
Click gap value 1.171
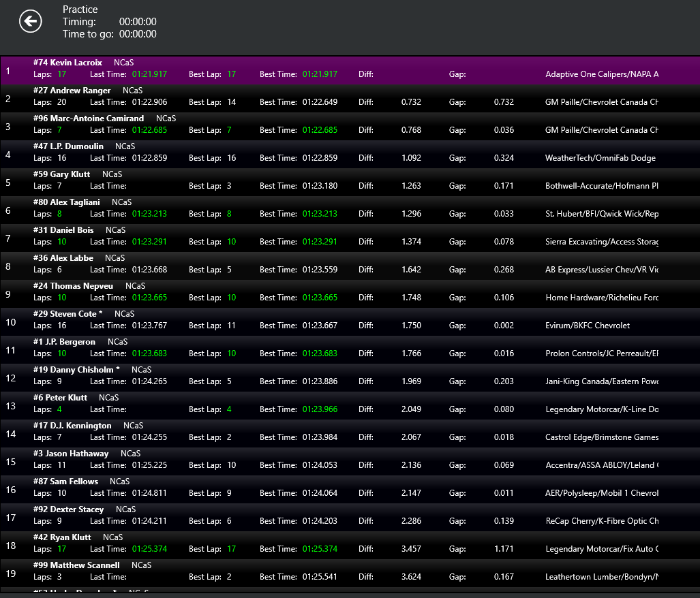tap(504, 549)
